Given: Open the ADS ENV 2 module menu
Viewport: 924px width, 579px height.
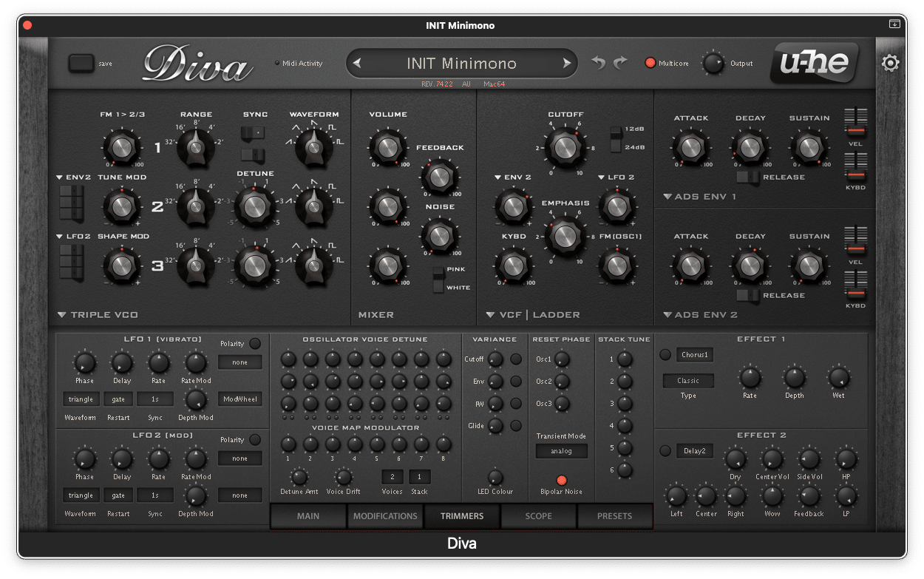Looking at the screenshot, I should pos(700,315).
